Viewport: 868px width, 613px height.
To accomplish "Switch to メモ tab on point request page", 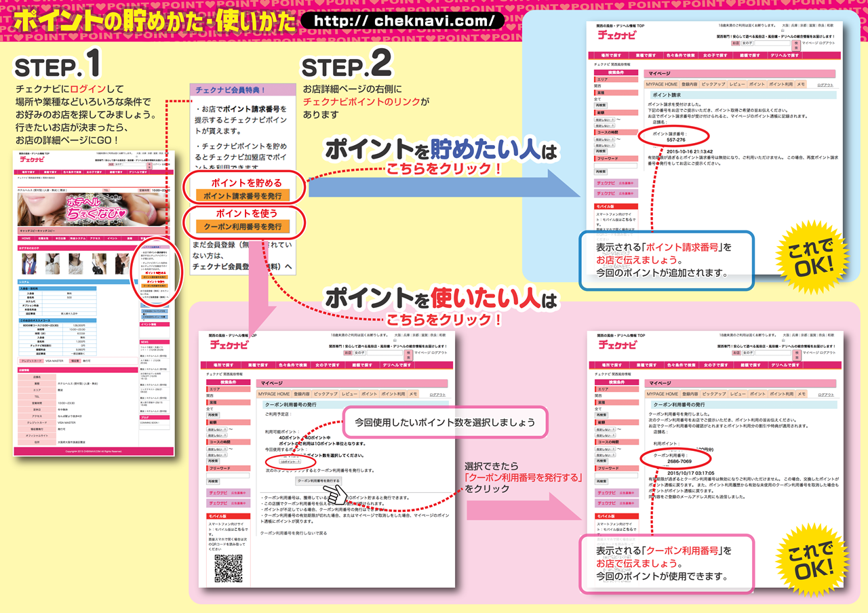I will tap(801, 84).
